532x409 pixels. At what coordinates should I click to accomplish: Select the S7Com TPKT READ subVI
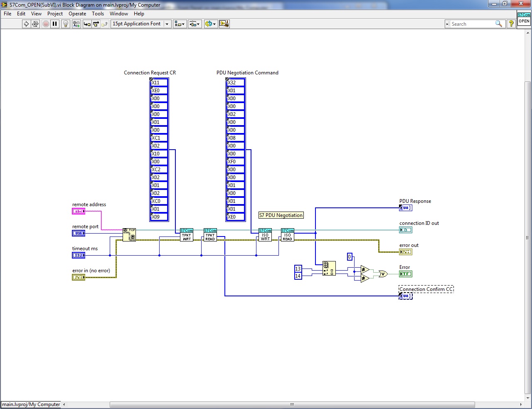click(x=210, y=235)
